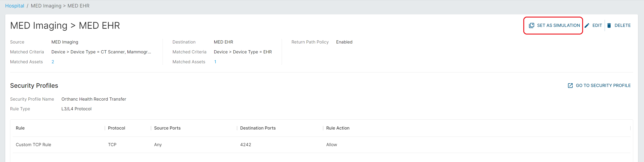Click Orthanc Health Record Transfer profile name
The width and height of the screenshot is (644, 162).
coord(94,99)
